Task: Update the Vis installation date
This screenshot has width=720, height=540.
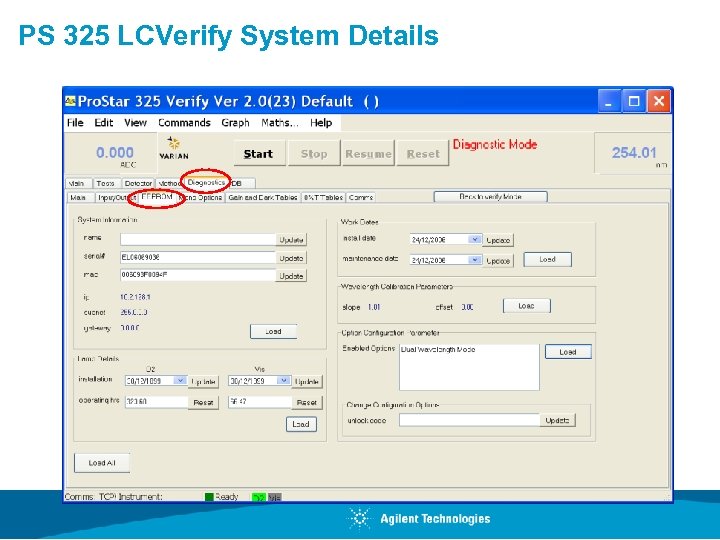Action: click(x=307, y=382)
